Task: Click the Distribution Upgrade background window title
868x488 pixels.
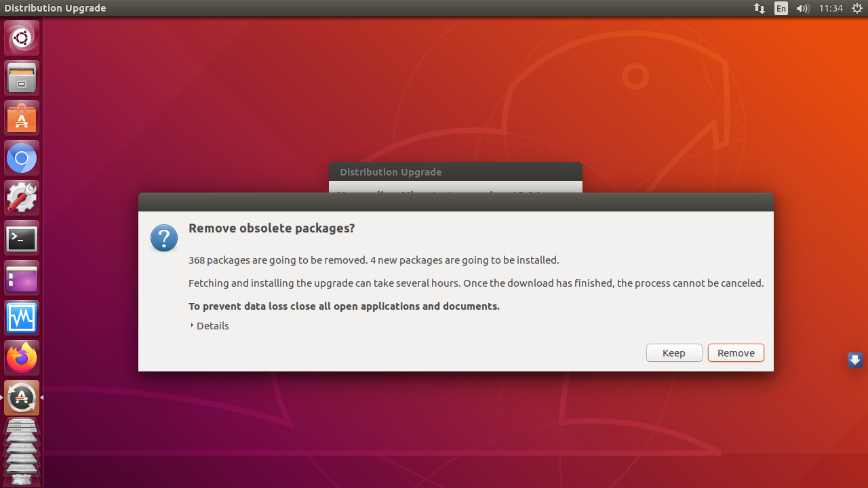Action: (x=391, y=172)
